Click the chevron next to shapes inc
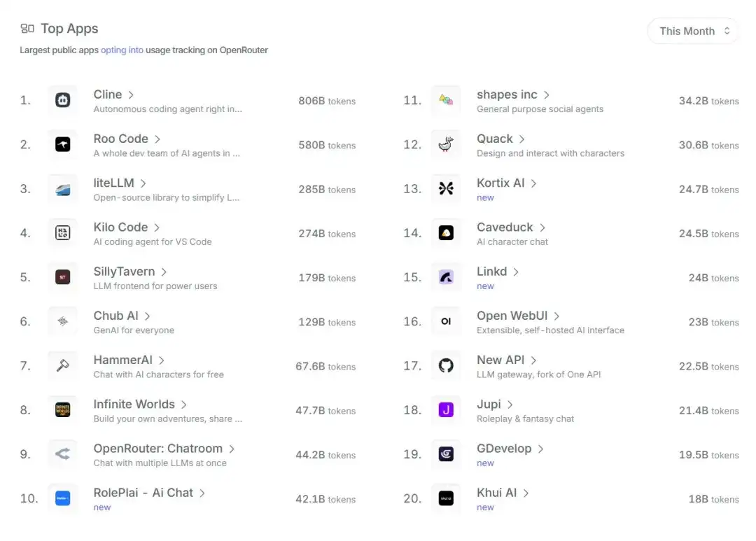The width and height of the screenshot is (756, 541). (546, 95)
